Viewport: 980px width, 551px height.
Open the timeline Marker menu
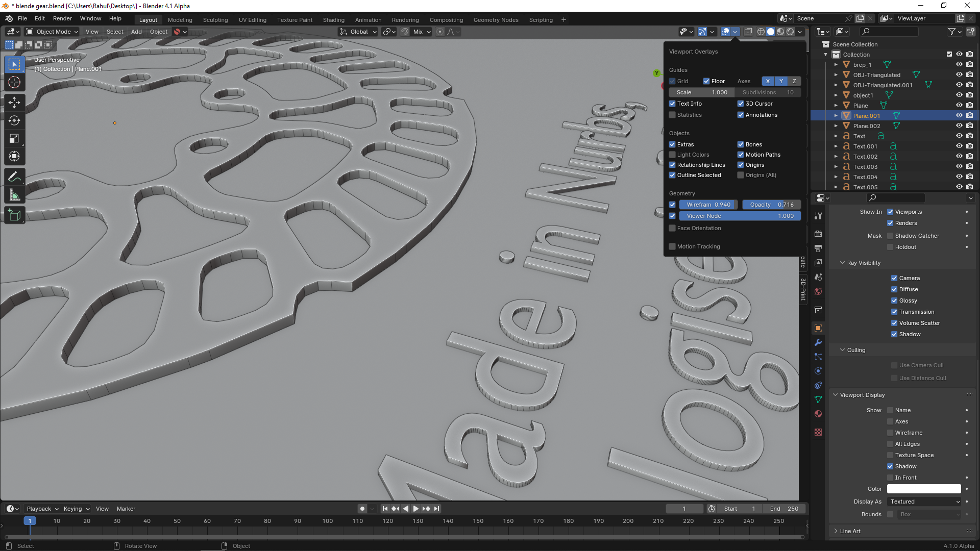tap(126, 509)
